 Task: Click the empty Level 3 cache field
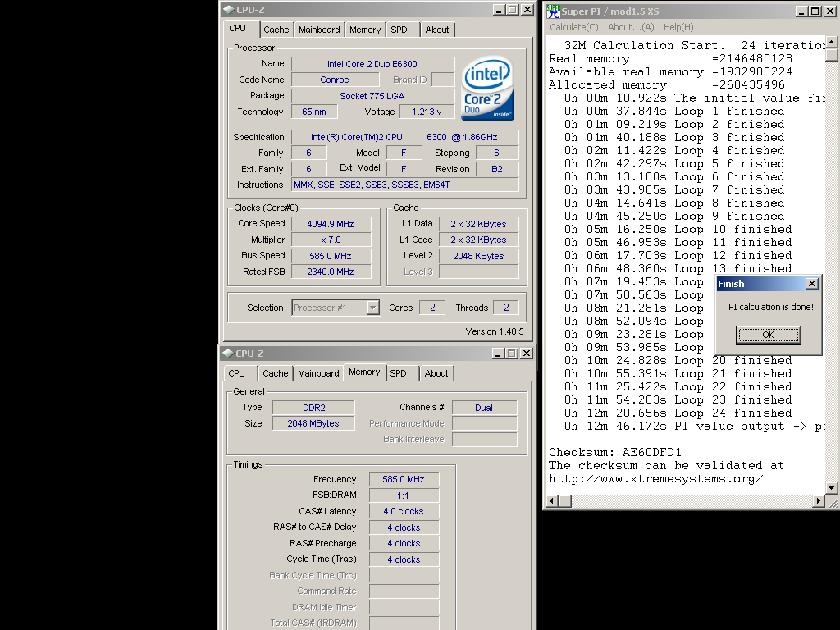(478, 272)
